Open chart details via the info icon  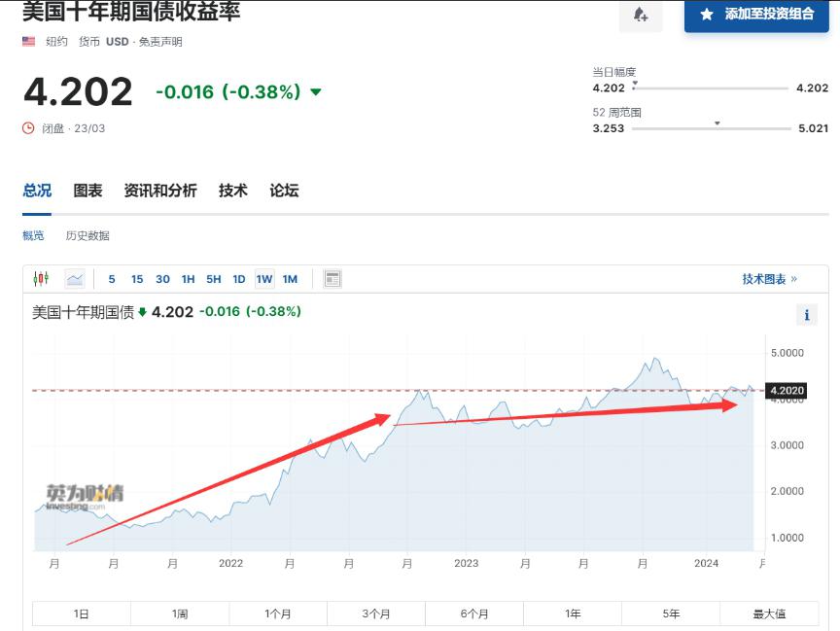click(x=806, y=314)
